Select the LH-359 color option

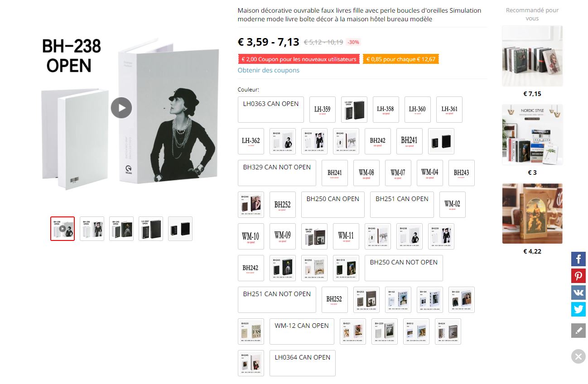(323, 110)
